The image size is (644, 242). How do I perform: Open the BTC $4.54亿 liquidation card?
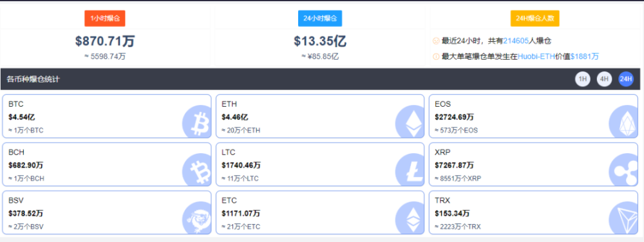(107, 116)
